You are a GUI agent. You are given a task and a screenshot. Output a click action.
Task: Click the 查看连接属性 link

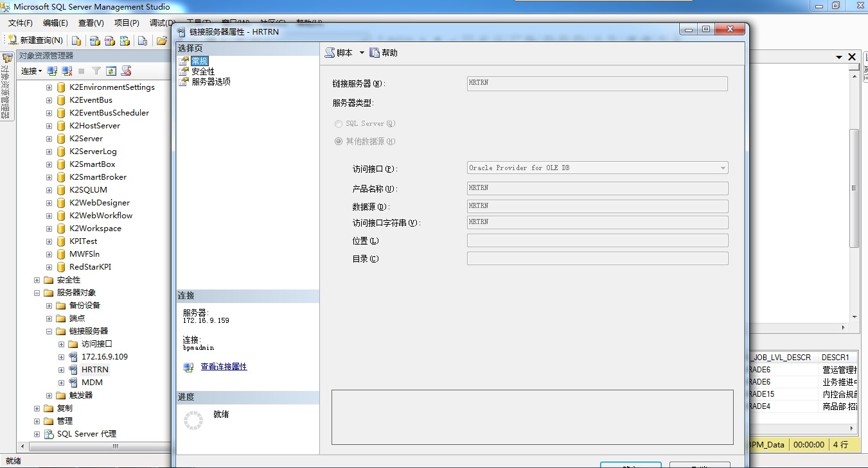[224, 367]
